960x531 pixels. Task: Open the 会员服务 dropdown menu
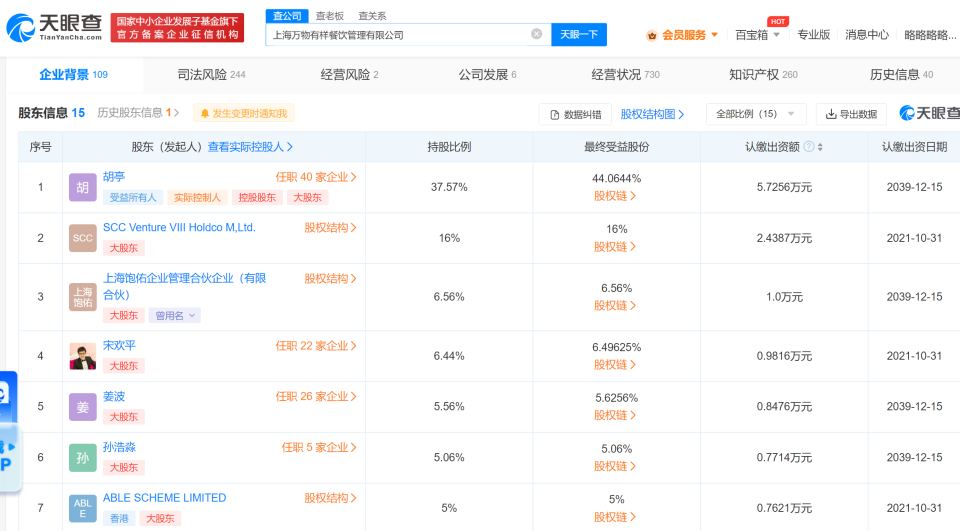tap(690, 36)
